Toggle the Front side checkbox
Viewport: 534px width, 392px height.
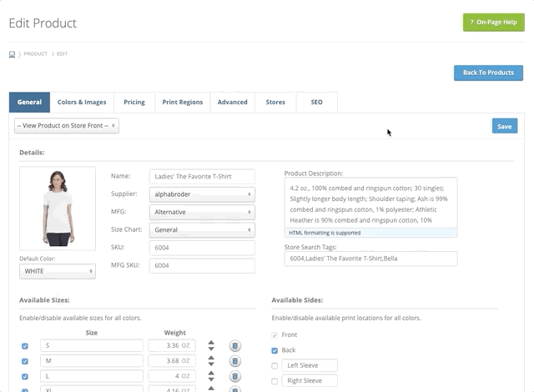275,335
